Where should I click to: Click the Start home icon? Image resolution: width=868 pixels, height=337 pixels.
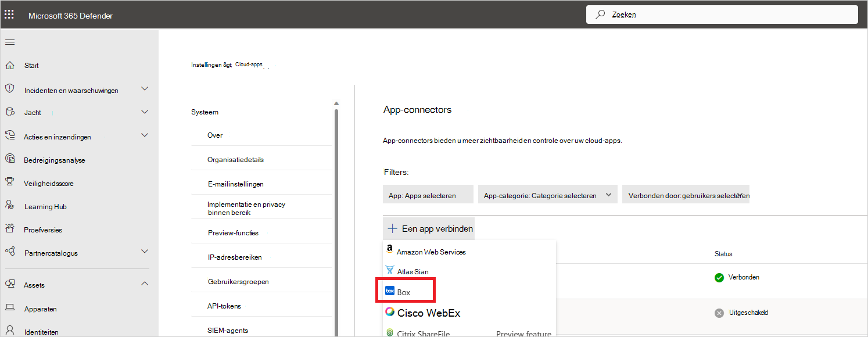pyautogui.click(x=10, y=65)
